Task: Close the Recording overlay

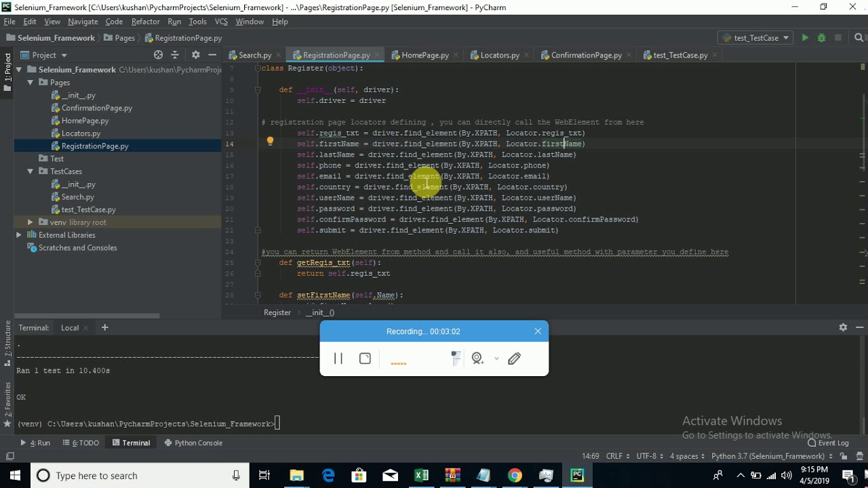Action: pyautogui.click(x=538, y=331)
